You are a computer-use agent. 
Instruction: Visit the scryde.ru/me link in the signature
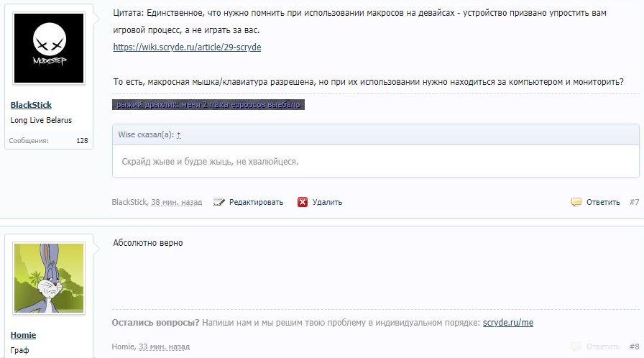[507, 323]
